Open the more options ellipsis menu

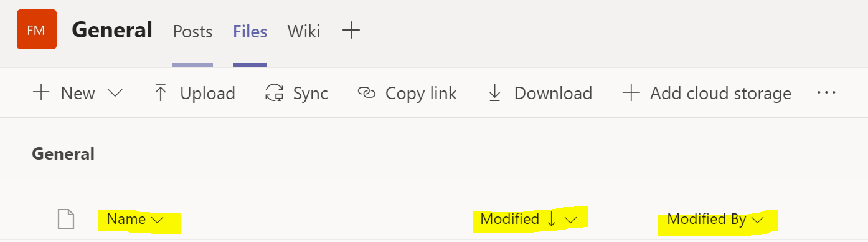point(826,93)
